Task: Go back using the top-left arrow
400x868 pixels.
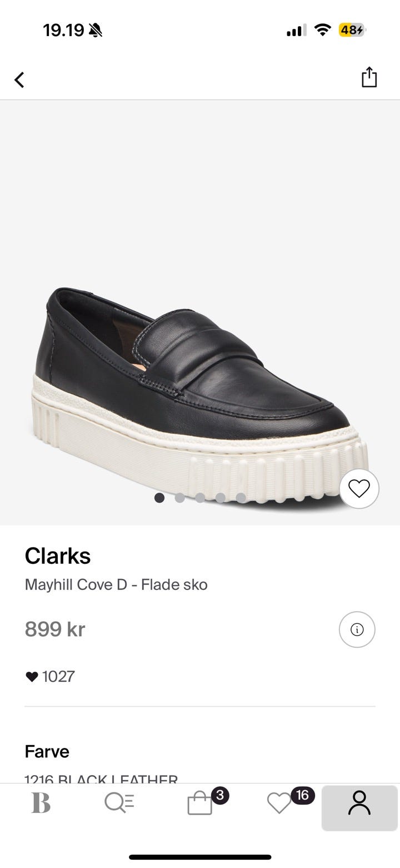Action: [x=19, y=80]
